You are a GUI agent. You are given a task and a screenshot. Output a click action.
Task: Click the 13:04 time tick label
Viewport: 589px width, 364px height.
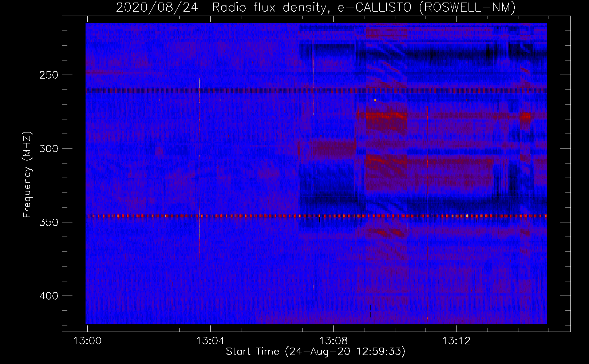click(210, 341)
